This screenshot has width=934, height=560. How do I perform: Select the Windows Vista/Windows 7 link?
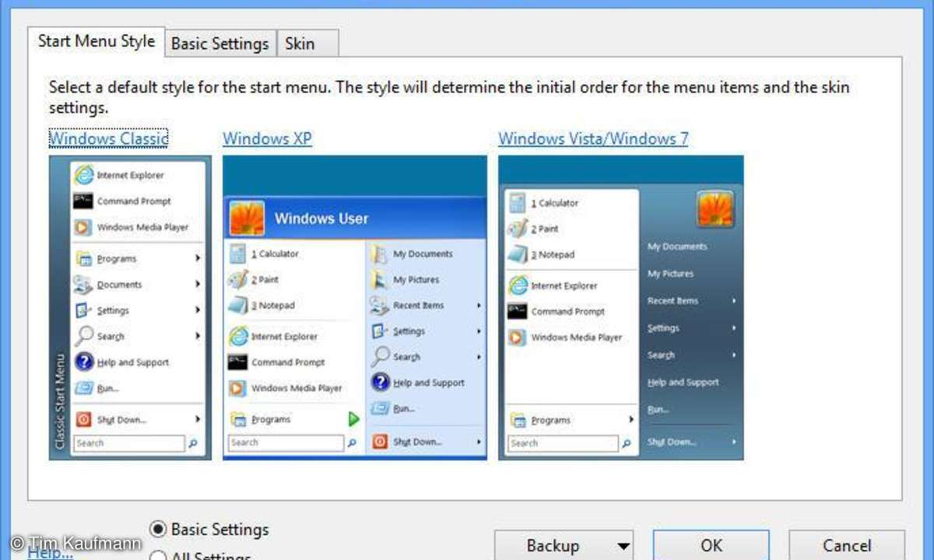tap(593, 139)
